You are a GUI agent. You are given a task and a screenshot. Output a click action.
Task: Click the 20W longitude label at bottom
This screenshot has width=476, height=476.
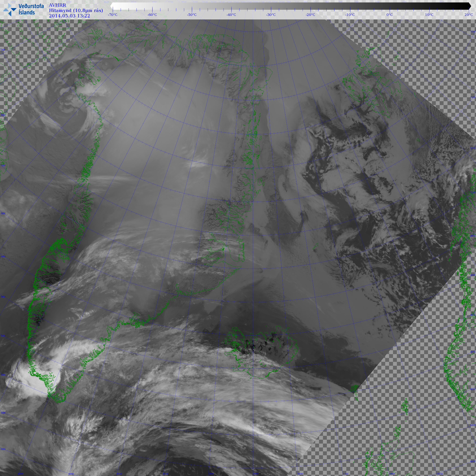[x=256, y=474]
